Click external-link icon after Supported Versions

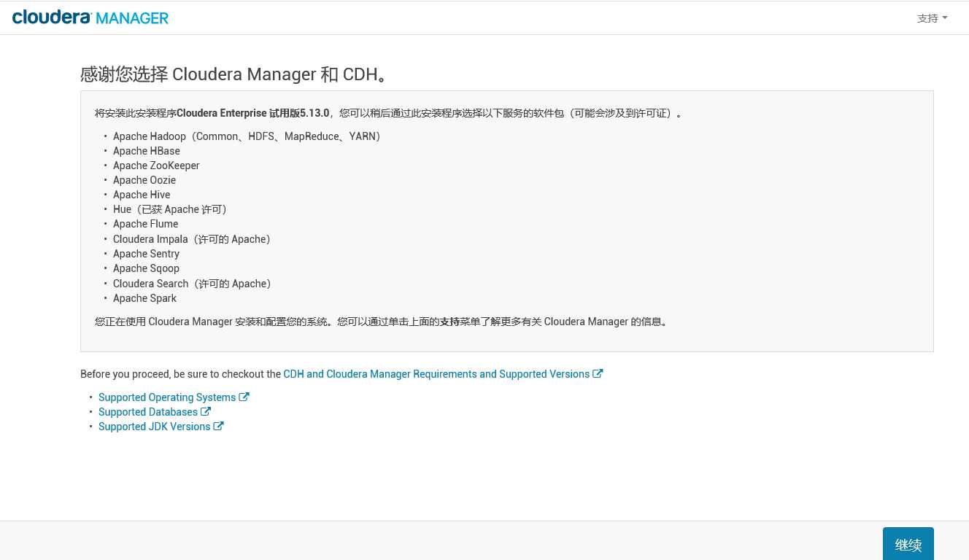598,373
